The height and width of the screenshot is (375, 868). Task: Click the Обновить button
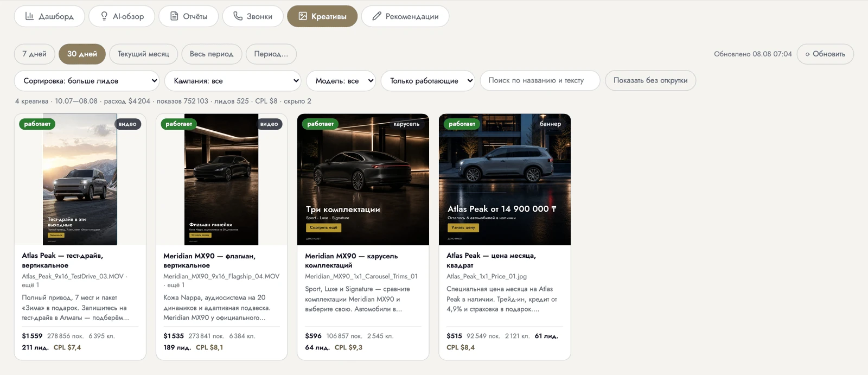825,54
